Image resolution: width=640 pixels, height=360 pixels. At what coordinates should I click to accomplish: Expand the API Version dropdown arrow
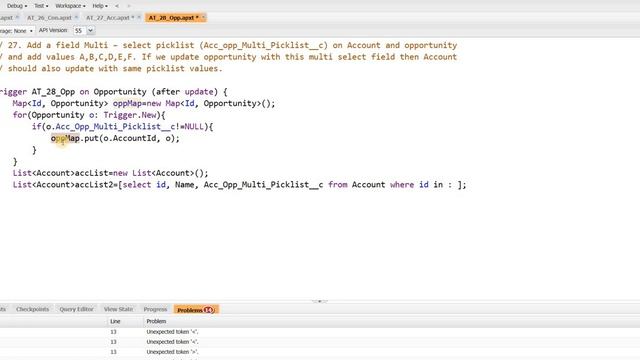[x=91, y=31]
